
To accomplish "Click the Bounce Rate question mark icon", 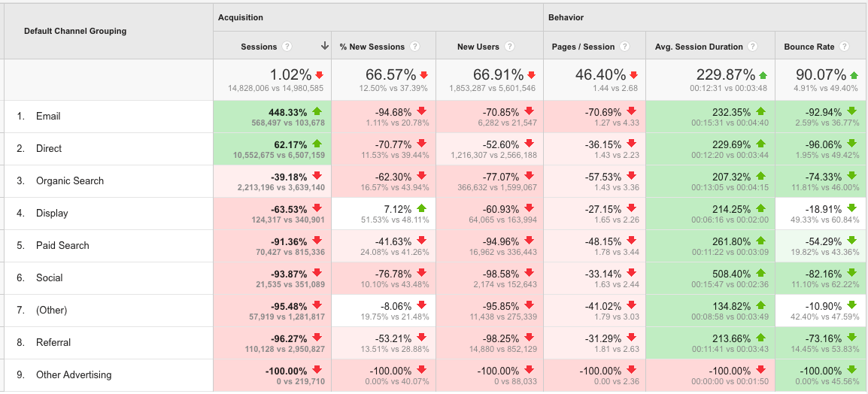I will (x=845, y=47).
